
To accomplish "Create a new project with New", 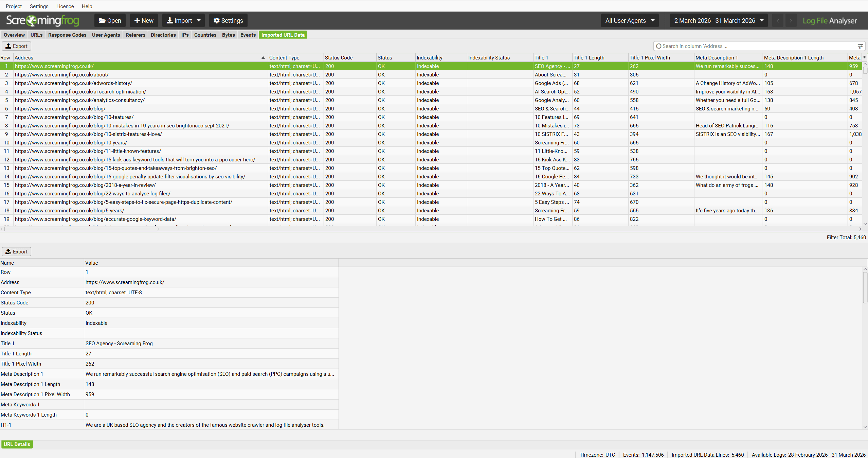I will point(144,20).
